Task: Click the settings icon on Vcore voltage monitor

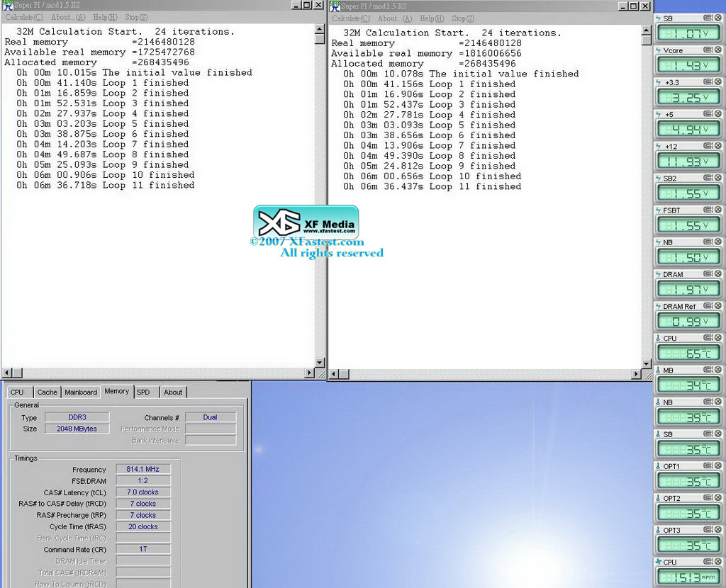Action: 708,50
